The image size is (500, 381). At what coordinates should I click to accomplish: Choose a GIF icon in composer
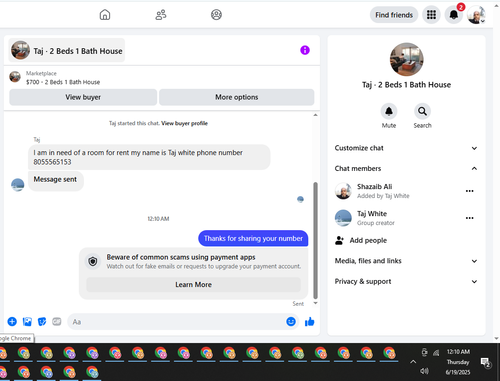click(57, 322)
